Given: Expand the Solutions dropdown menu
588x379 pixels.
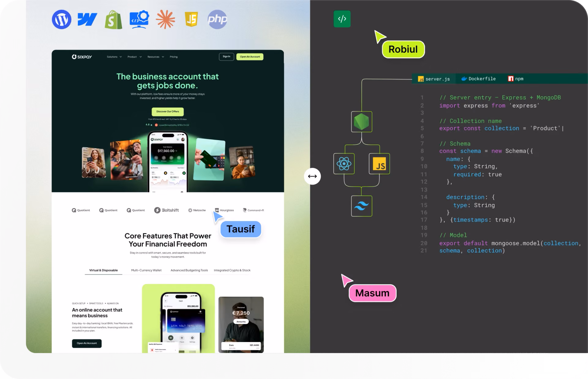Looking at the screenshot, I should point(114,57).
